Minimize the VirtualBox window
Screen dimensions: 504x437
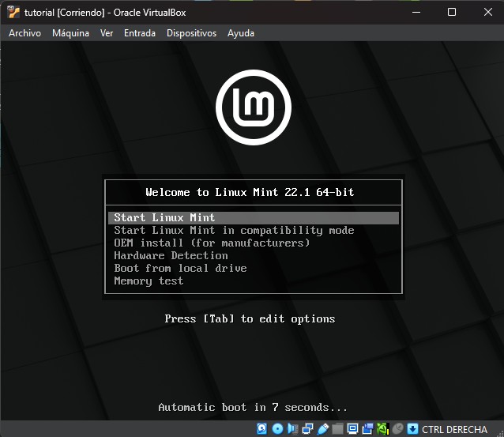(x=416, y=12)
